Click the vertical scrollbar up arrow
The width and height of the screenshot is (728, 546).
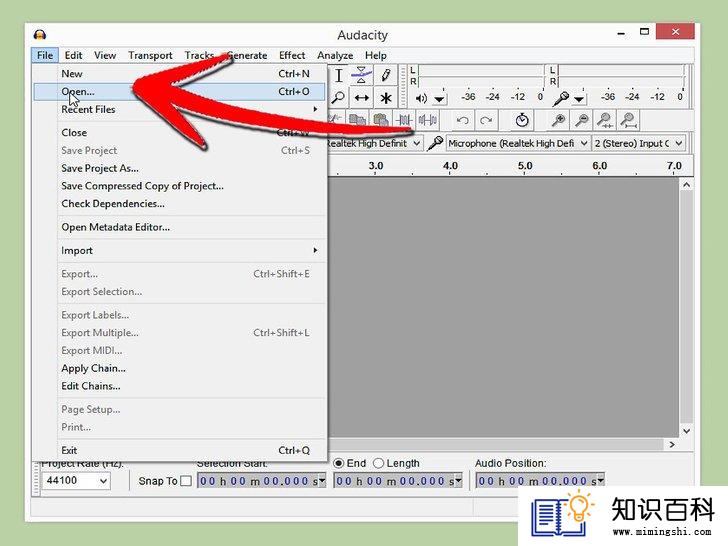click(687, 185)
